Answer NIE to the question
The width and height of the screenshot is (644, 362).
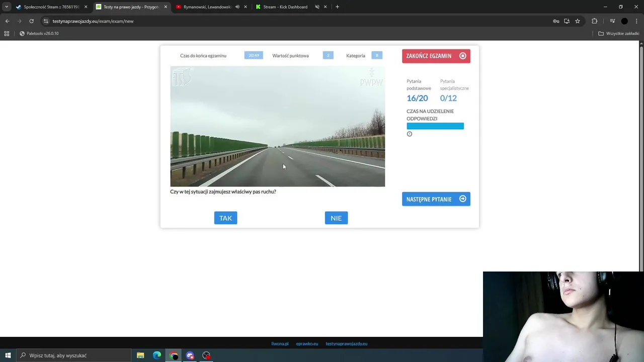(x=336, y=218)
